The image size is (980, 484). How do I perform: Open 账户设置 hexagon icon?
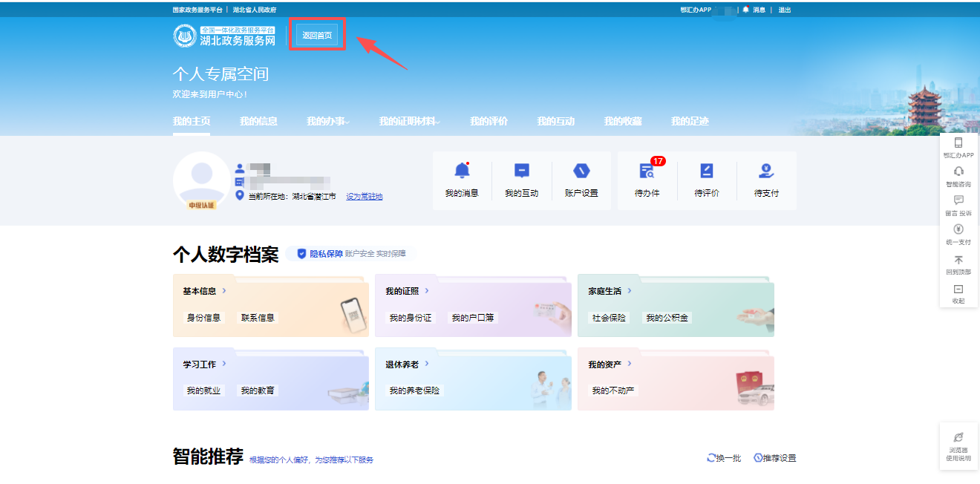[581, 171]
